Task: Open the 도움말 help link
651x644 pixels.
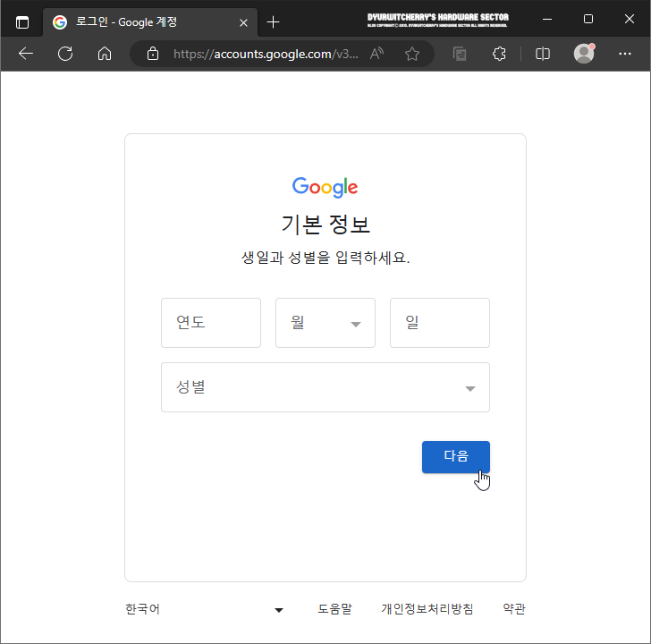Action: [x=334, y=609]
